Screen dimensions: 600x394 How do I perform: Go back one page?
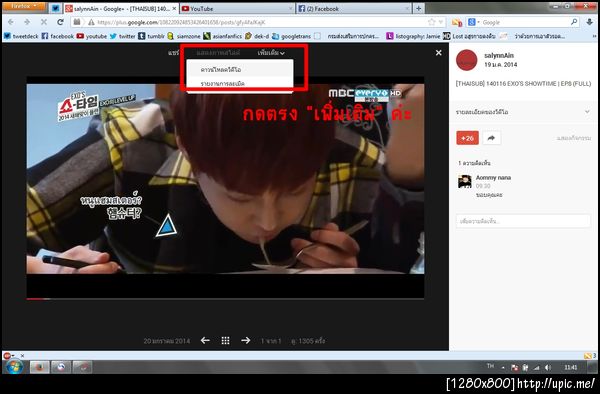coord(11,22)
